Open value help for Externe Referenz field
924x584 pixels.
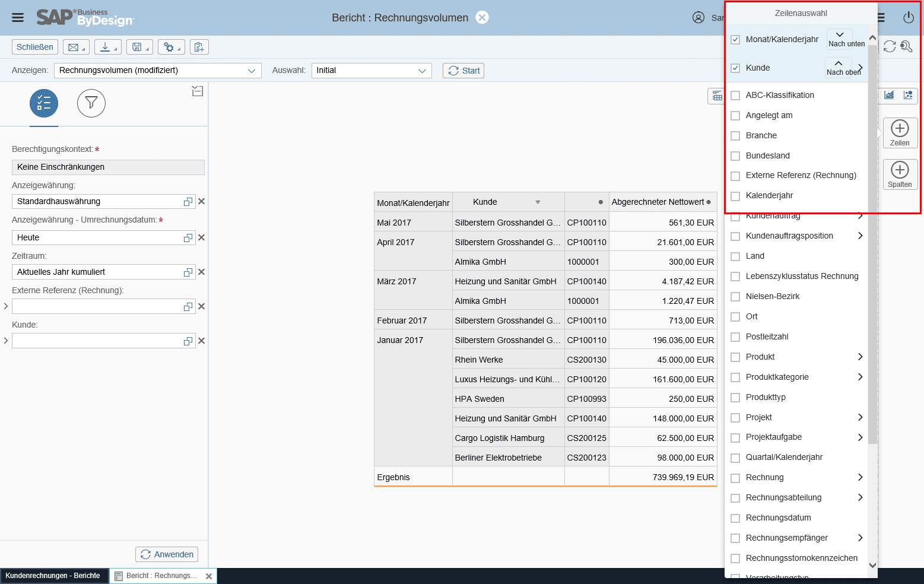pos(188,307)
